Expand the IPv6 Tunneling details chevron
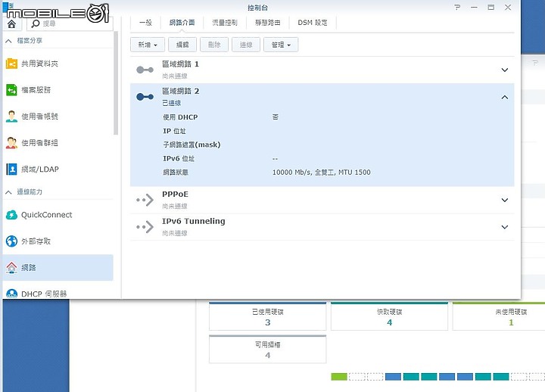 coord(505,227)
